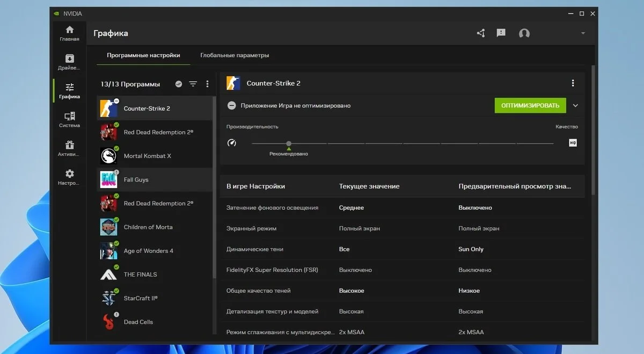
Task: Go to Система in the sidebar
Action: coord(69,120)
